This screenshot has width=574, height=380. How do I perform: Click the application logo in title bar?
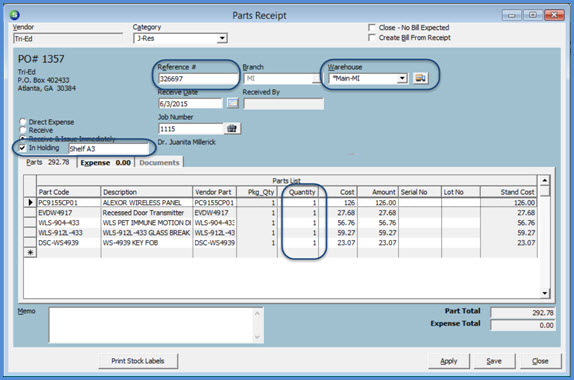click(15, 15)
